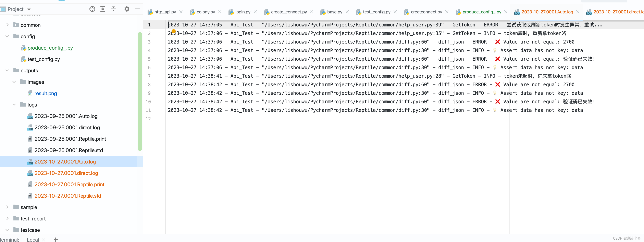Screen dimensions: 644x242
Task: Close the http_api.py tab
Action: coord(181,12)
